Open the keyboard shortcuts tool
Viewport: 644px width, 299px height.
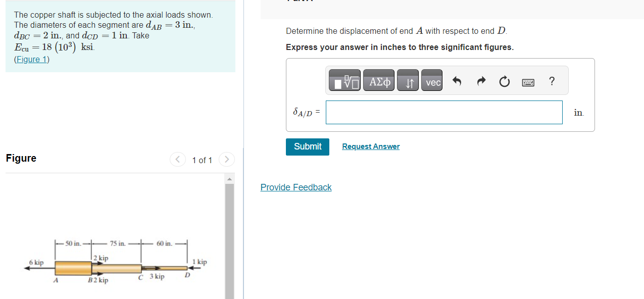point(528,82)
